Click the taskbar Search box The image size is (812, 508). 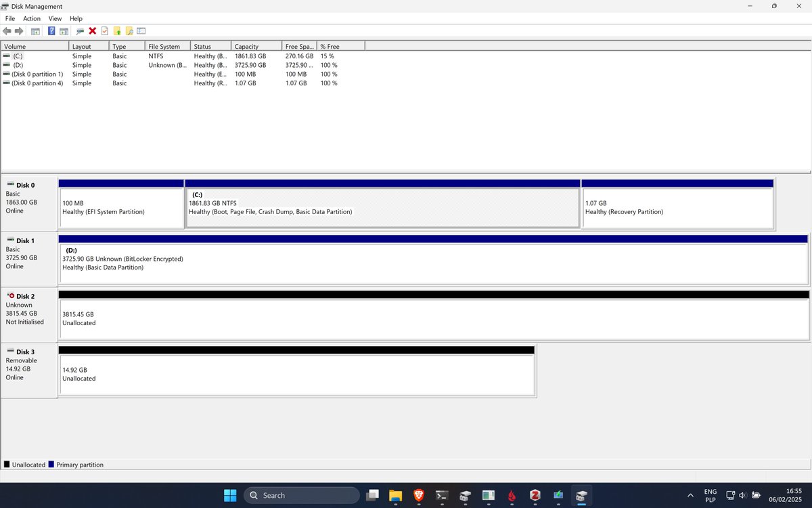[302, 495]
